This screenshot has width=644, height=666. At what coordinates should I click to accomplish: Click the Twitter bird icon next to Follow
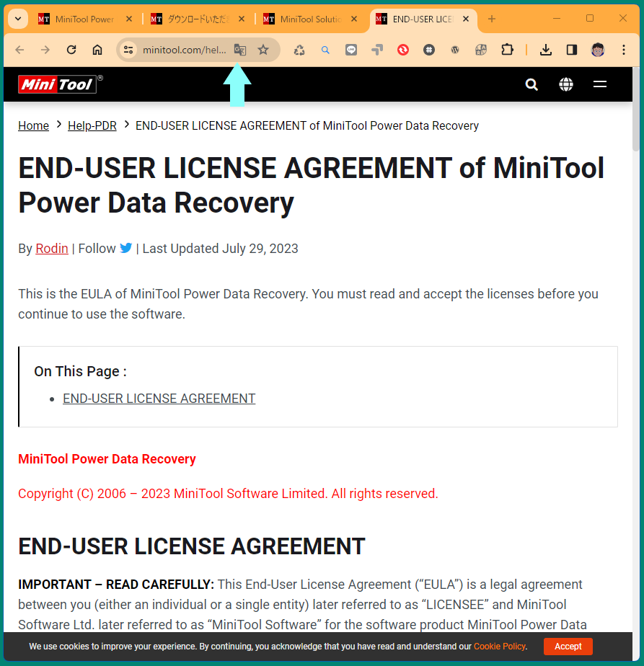pyautogui.click(x=126, y=248)
